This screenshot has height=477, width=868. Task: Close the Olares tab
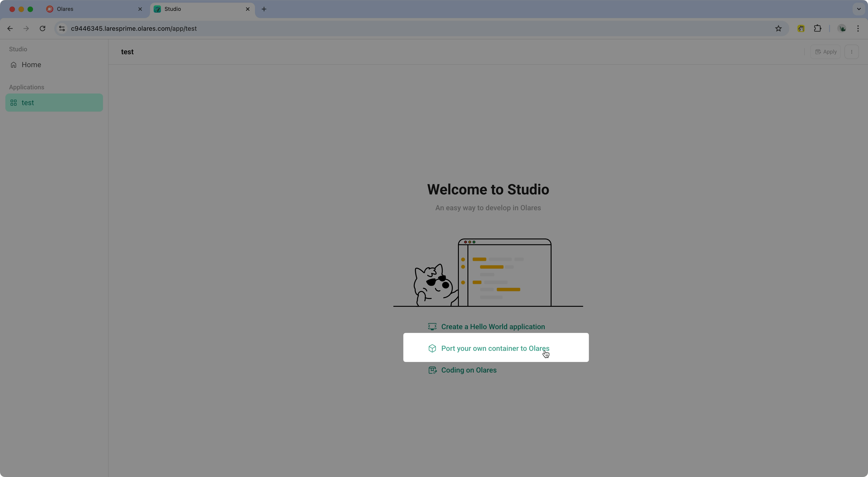140,9
